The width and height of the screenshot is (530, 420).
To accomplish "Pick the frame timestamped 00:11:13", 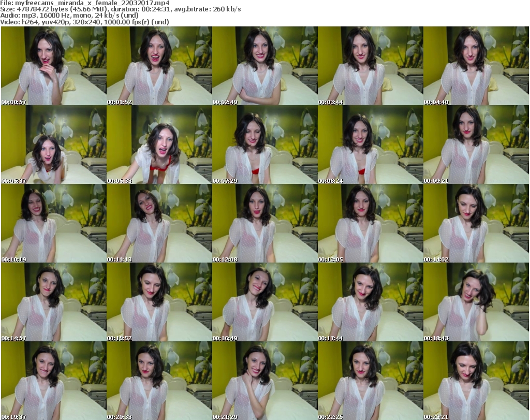I will (159, 224).
